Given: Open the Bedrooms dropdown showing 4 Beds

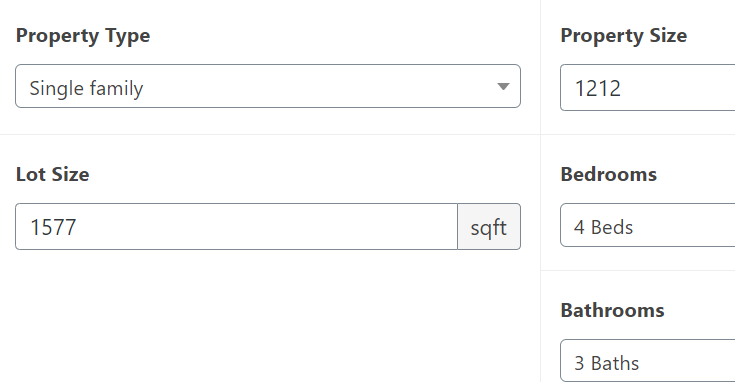Looking at the screenshot, I should pos(647,225).
